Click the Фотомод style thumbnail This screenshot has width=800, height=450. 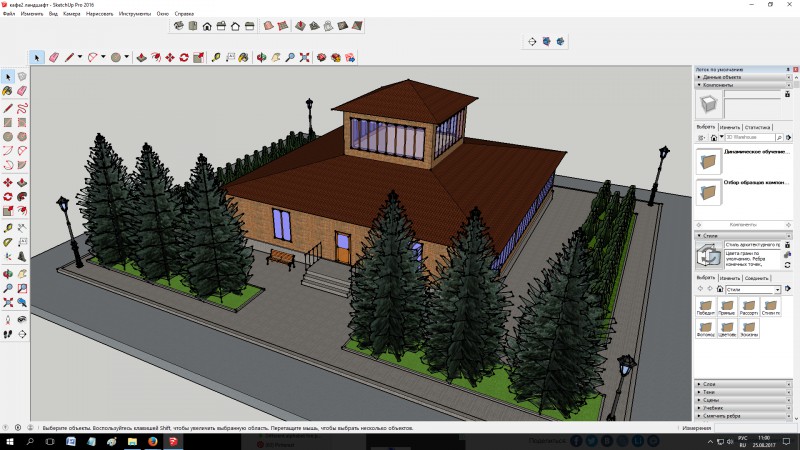tap(706, 326)
